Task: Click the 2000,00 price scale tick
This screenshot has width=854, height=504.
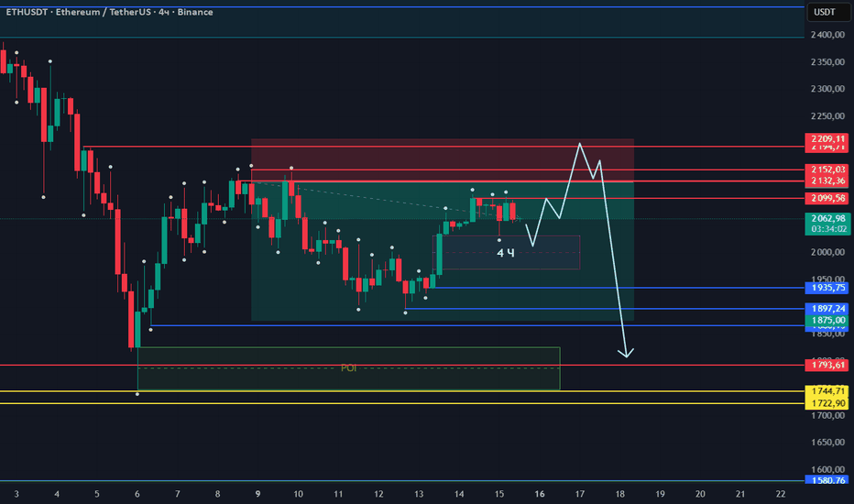Action: coord(827,252)
